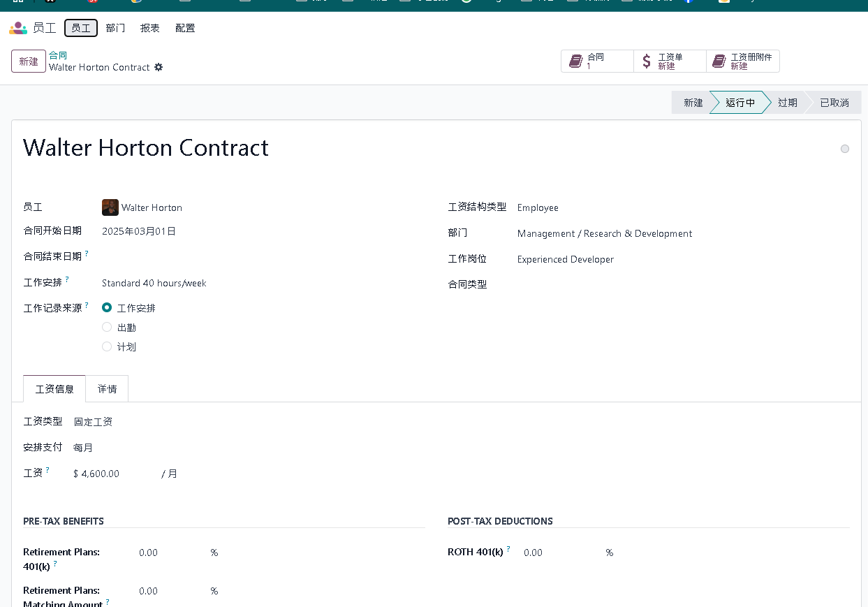Click the book icon for 工资册附件
868x607 pixels.
[719, 61]
